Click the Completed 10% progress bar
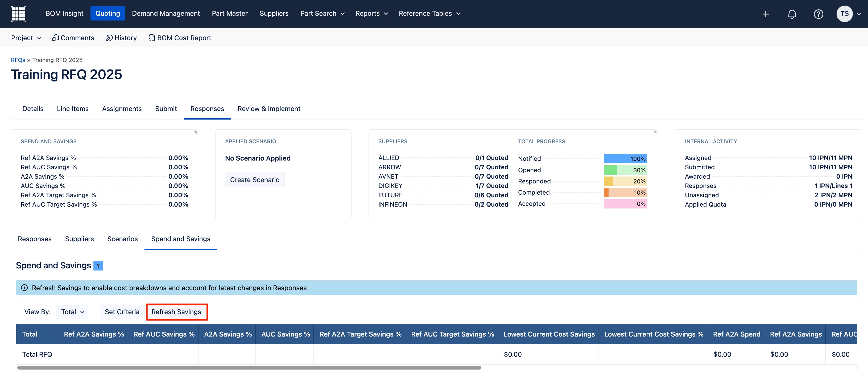868x377 pixels. coord(625,192)
